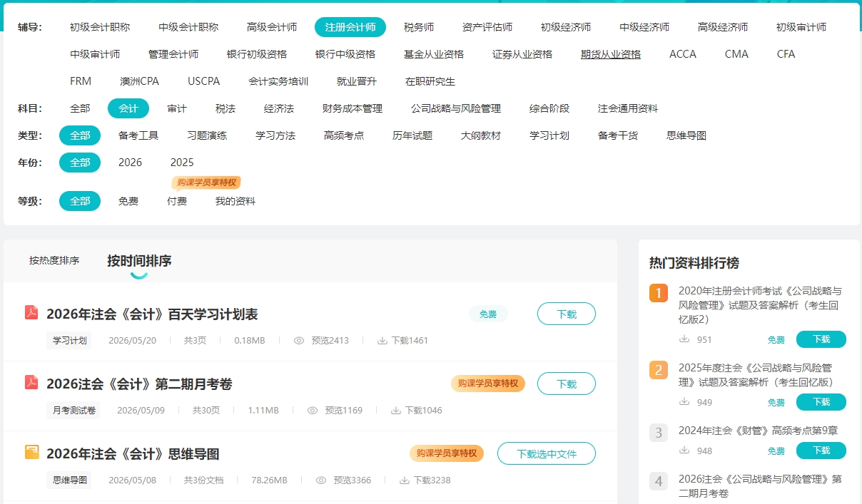Click the 学习计划 tag label
This screenshot has width=862, height=504.
[x=70, y=341]
